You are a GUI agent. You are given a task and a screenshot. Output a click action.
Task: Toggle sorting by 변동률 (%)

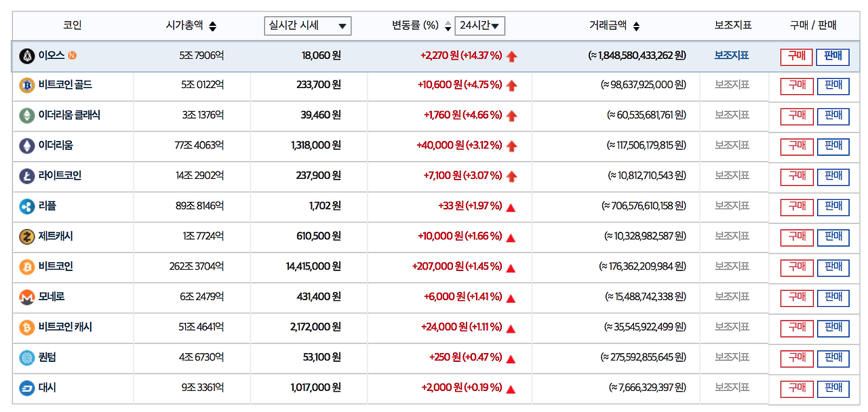[448, 26]
